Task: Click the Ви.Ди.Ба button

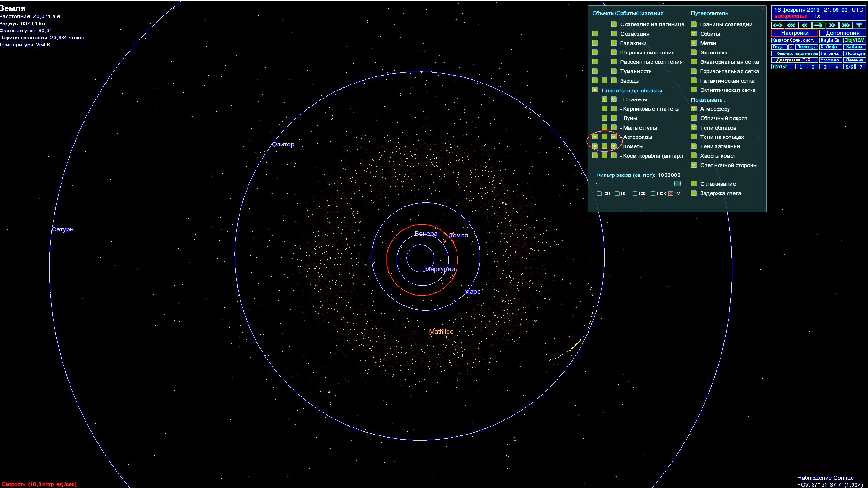Action: point(830,40)
